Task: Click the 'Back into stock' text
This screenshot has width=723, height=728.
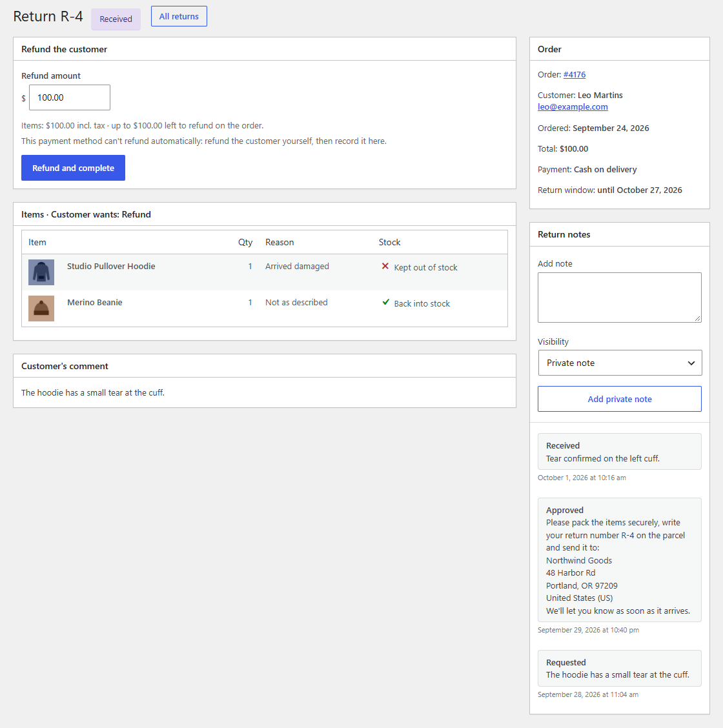Action: pos(422,303)
